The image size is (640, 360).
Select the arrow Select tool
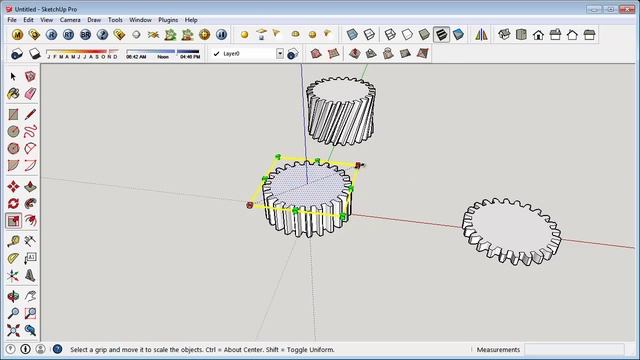coord(13,76)
